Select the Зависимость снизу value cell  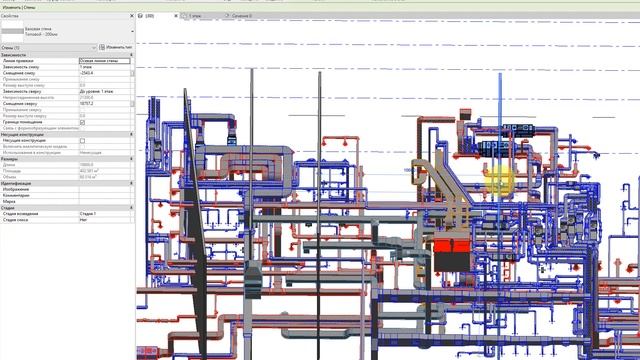[104, 67]
